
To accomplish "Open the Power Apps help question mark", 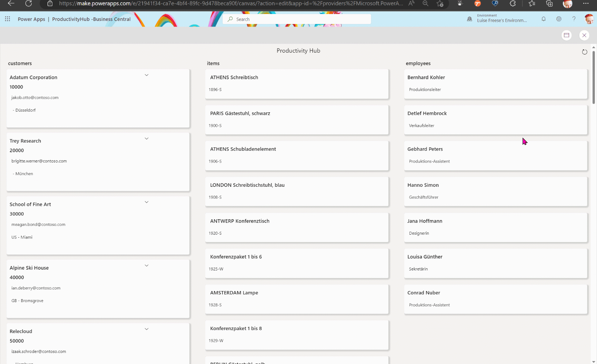I will pyautogui.click(x=574, y=19).
